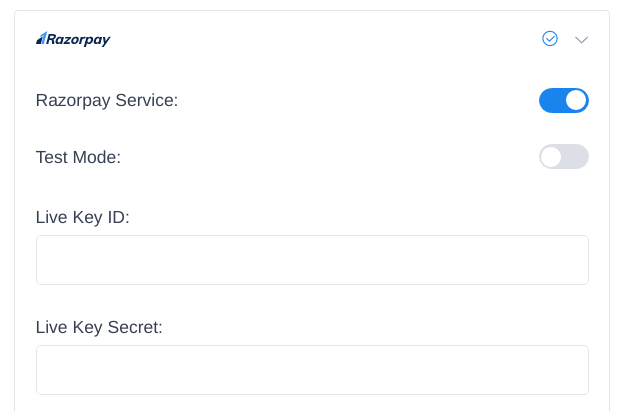Click the Razorpay logo
The height and width of the screenshot is (411, 623).
(x=73, y=39)
